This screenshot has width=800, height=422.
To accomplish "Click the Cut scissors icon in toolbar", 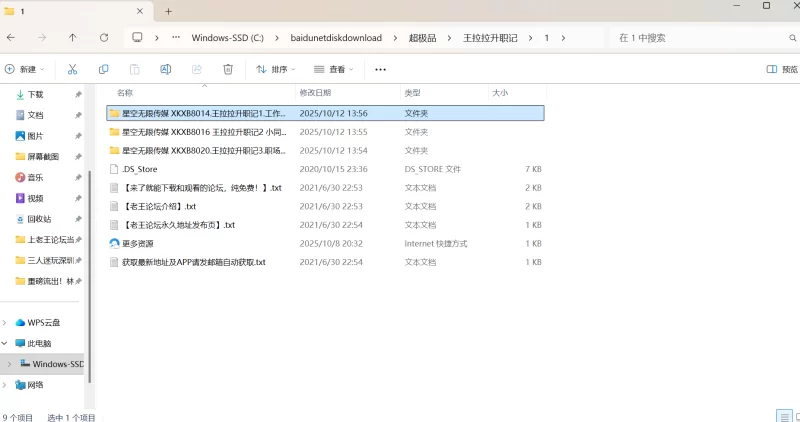I will tap(72, 69).
